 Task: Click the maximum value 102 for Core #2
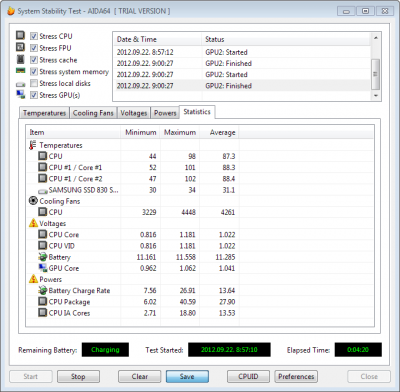(x=190, y=179)
